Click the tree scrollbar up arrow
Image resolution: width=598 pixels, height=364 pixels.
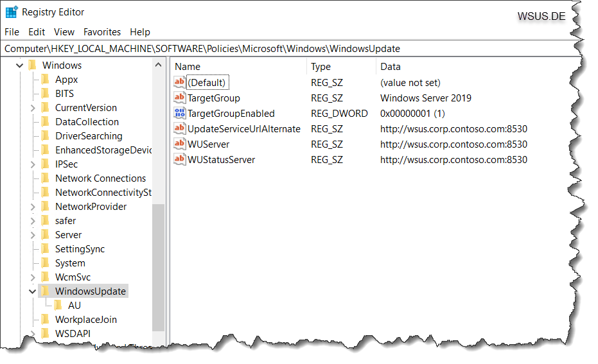pos(158,65)
